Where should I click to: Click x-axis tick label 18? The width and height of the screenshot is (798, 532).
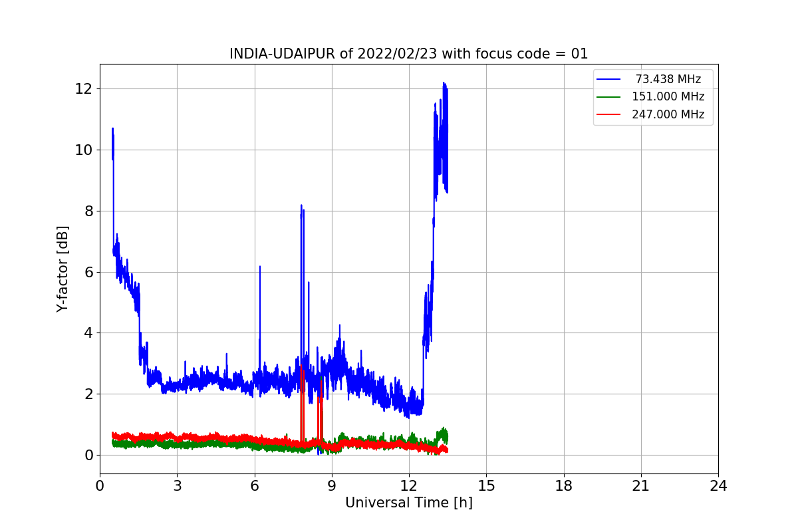564,485
